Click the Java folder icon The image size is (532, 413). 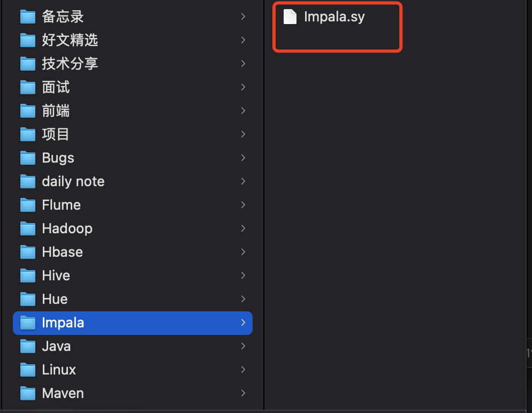coord(27,346)
